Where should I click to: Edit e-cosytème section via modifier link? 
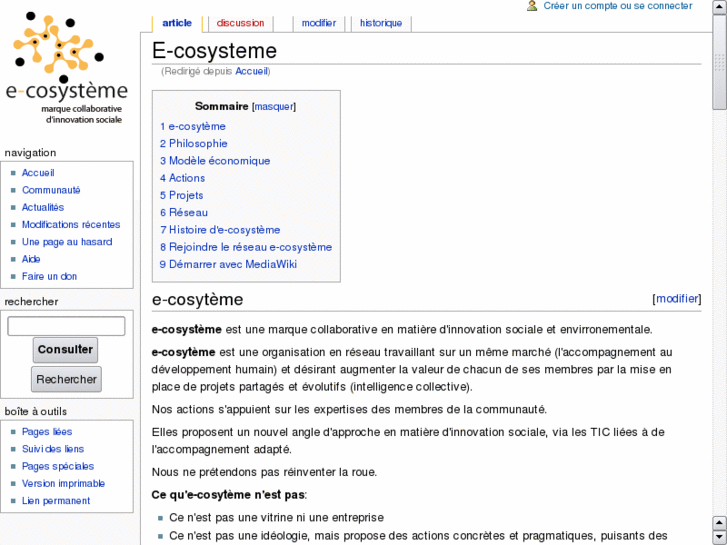677,299
